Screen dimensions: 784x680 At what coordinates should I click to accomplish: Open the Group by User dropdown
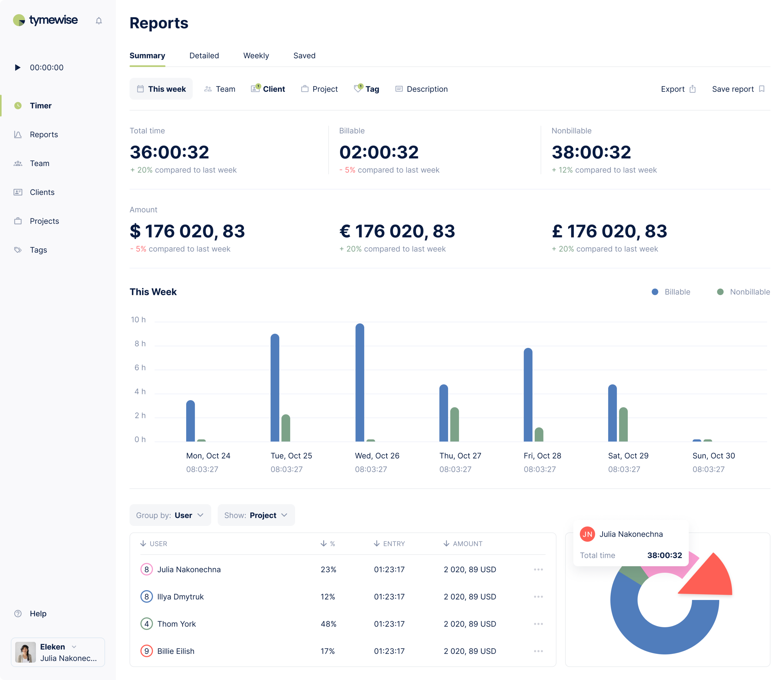170,515
